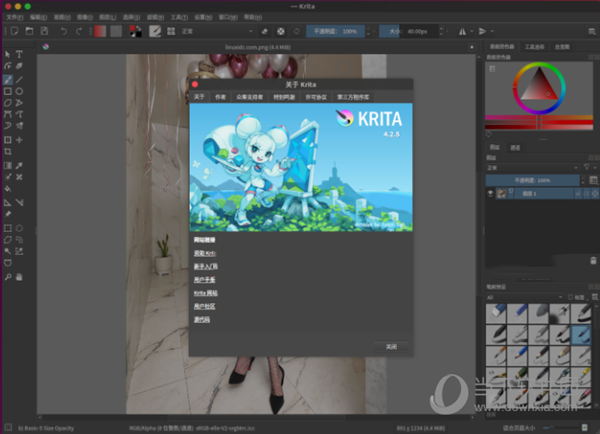Select the Calligraphy tool
Image resolution: width=600 pixels, height=434 pixels.
(x=19, y=66)
